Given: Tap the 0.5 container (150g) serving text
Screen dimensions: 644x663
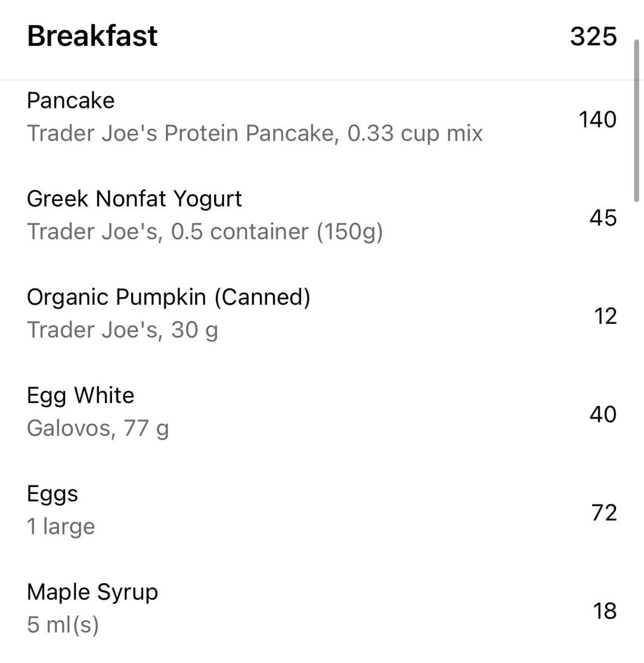Looking at the screenshot, I should click(x=277, y=232).
